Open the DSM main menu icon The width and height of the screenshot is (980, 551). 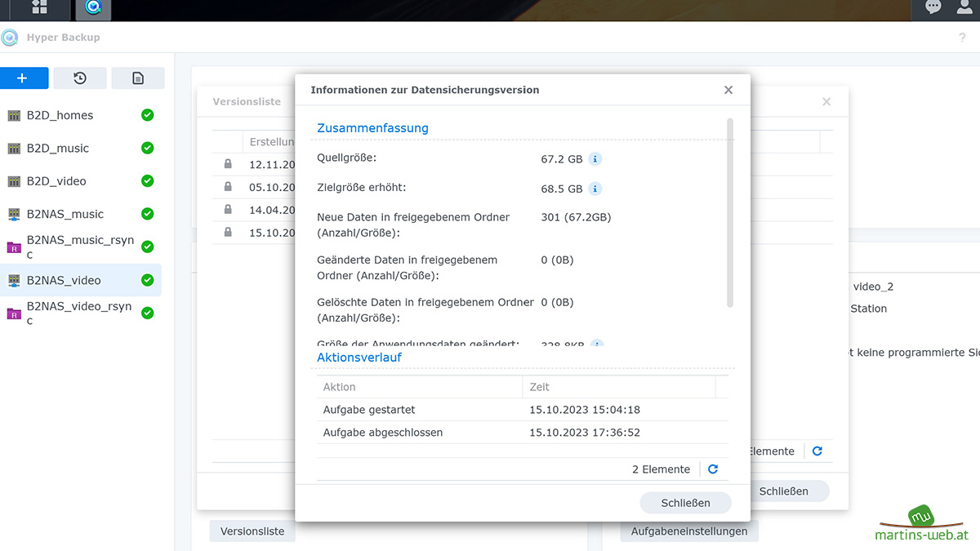coord(38,8)
